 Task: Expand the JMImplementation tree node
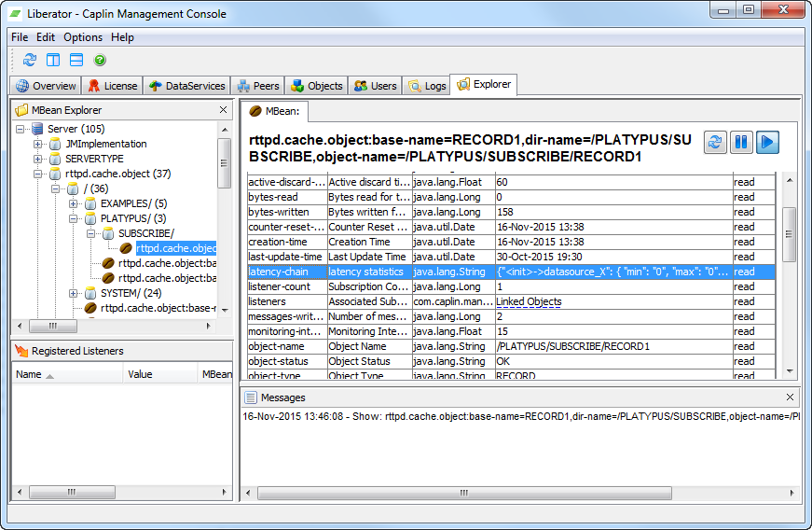38,144
